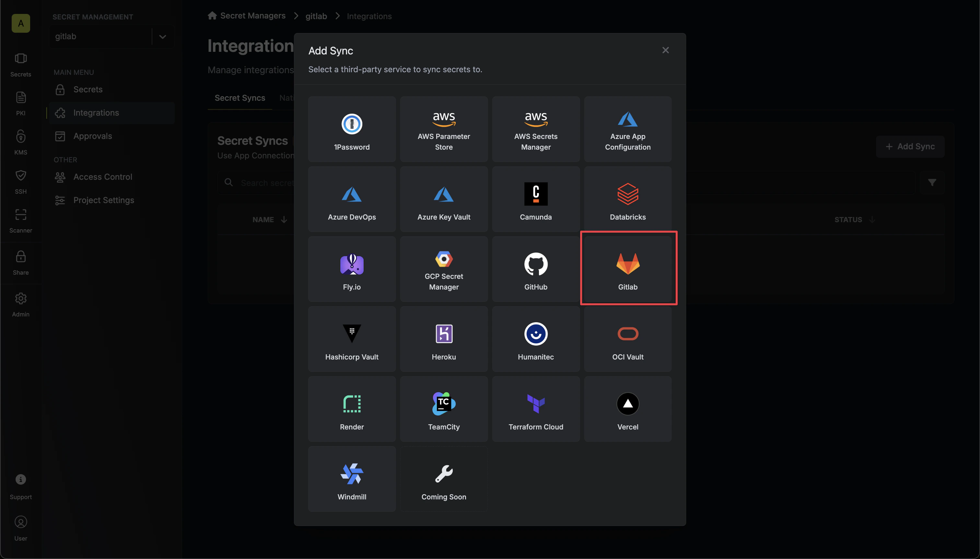The height and width of the screenshot is (559, 980).
Task: Pick the TeamCity integration
Action: tap(444, 408)
